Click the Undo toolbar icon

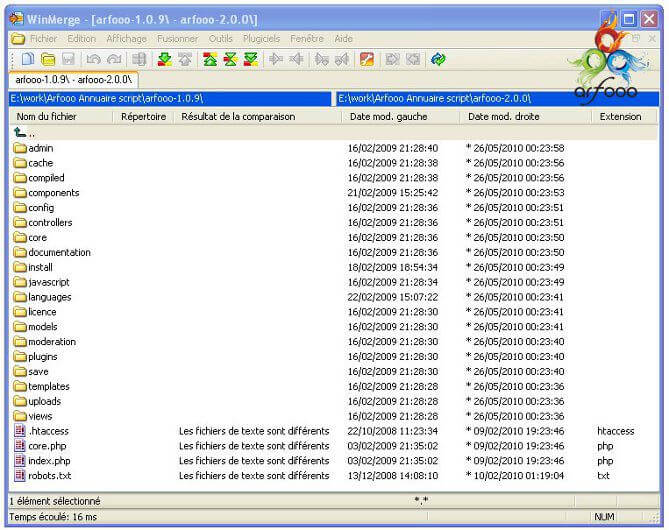93,59
